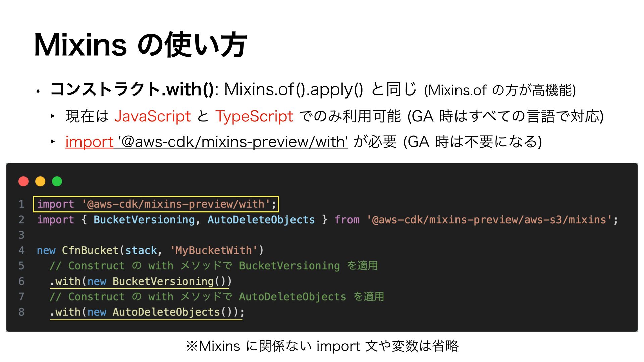The width and height of the screenshot is (644, 362).
Task: Click the AutoDeleteObjects identifier in the line 2 import
Action: click(x=261, y=220)
